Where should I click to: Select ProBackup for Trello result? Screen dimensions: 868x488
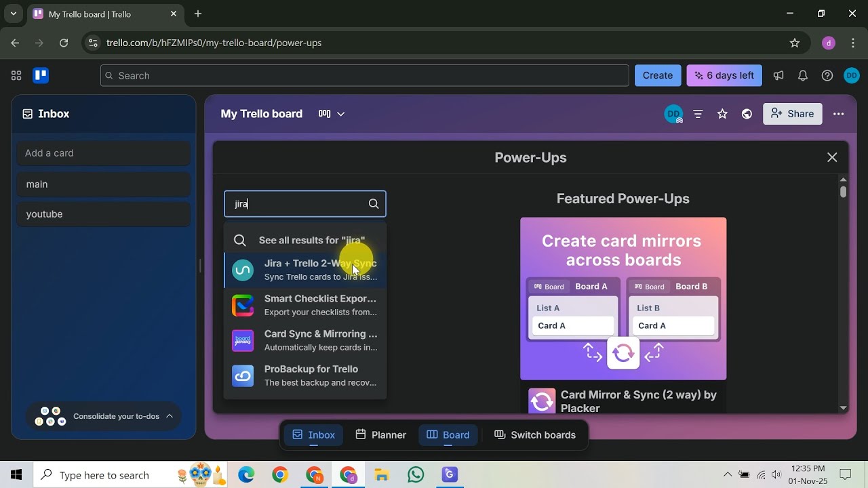tap(305, 375)
